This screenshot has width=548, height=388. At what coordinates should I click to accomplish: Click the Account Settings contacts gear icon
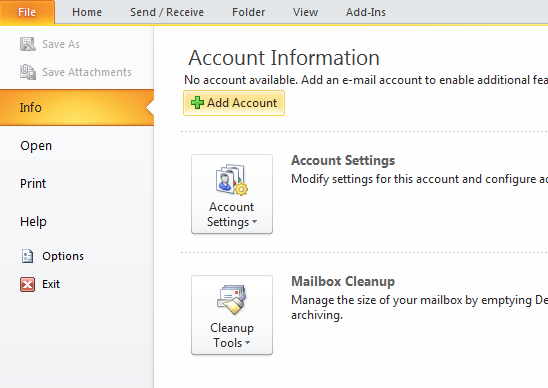point(232,180)
